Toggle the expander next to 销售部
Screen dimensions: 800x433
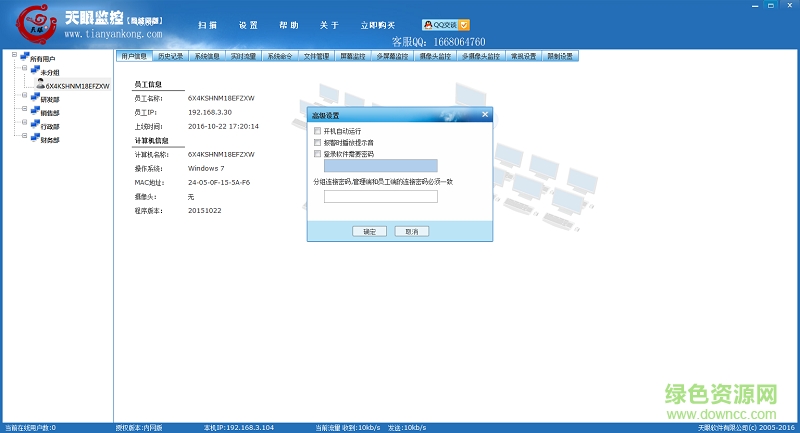click(x=24, y=109)
